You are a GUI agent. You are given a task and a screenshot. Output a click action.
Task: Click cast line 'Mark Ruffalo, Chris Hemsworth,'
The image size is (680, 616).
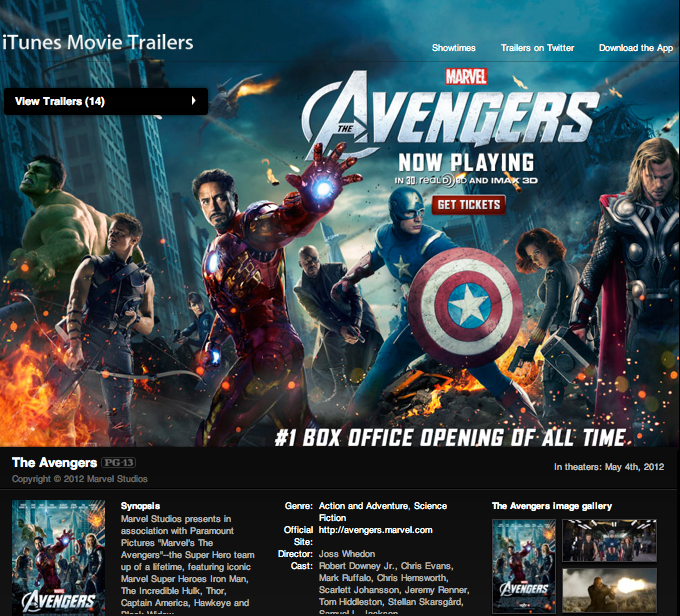[x=383, y=578]
